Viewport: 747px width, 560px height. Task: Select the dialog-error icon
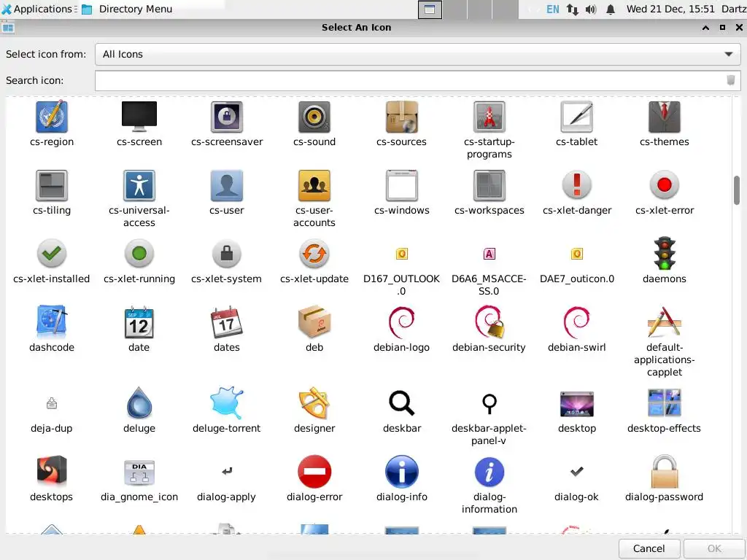coord(314,472)
